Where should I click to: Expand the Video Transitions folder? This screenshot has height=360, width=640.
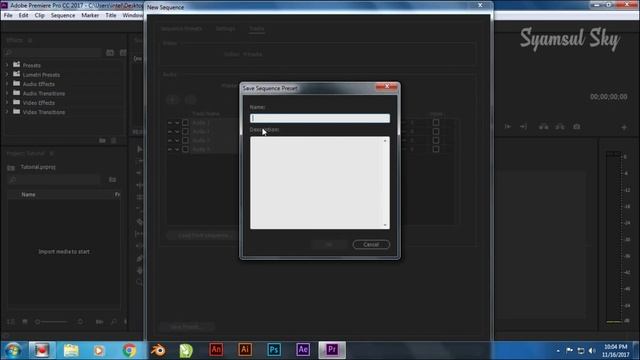[7, 112]
